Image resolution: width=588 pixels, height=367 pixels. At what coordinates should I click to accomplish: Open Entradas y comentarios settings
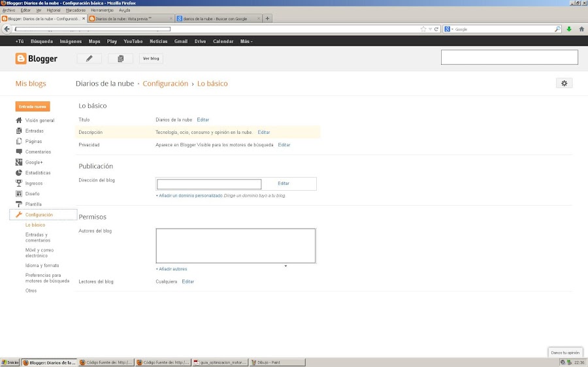coord(37,237)
